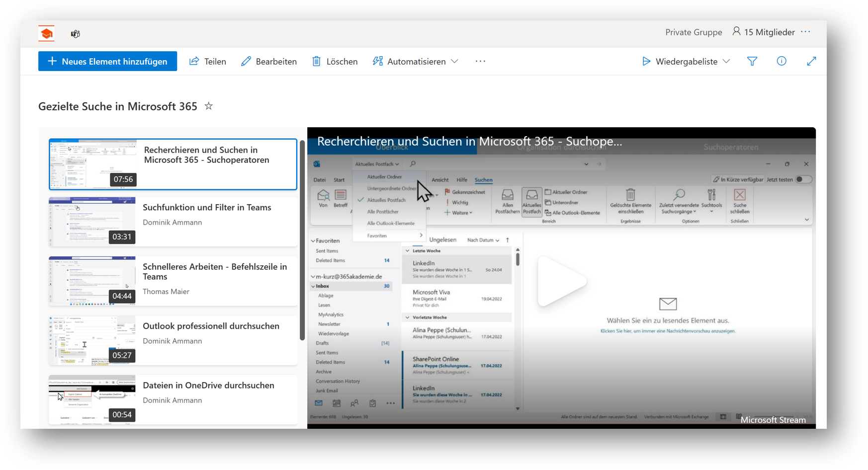868x470 pixels.
Task: In the video, toggle the Jetzt testen switch
Action: click(803, 179)
